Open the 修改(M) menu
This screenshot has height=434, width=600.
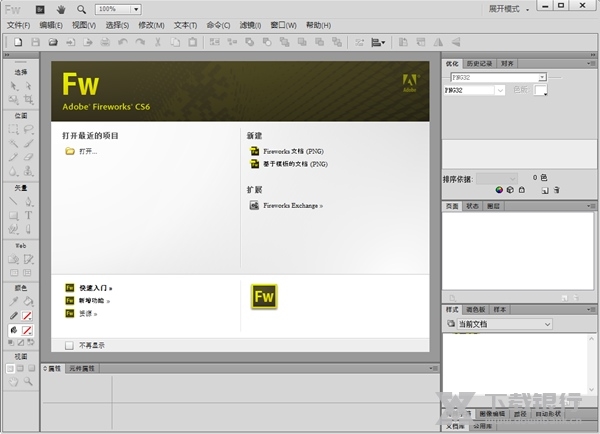tap(152, 24)
